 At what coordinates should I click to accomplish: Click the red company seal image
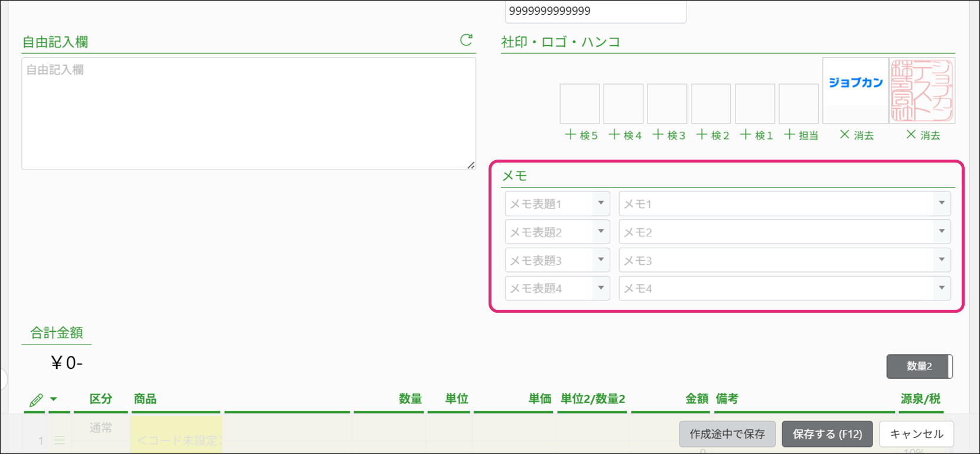[x=922, y=90]
